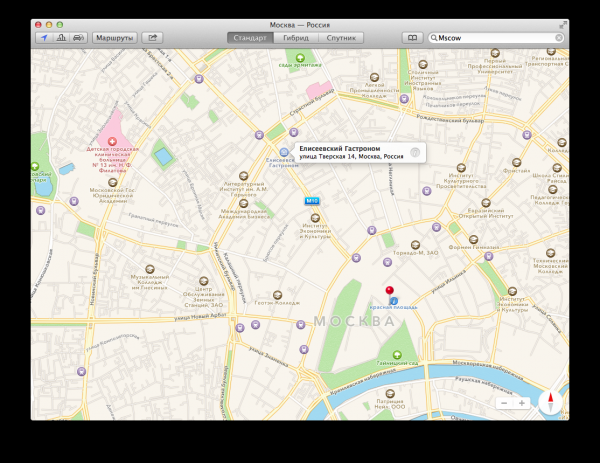Open info for Елисеевский Гастроном callout
This screenshot has height=463, width=600.
click(415, 153)
